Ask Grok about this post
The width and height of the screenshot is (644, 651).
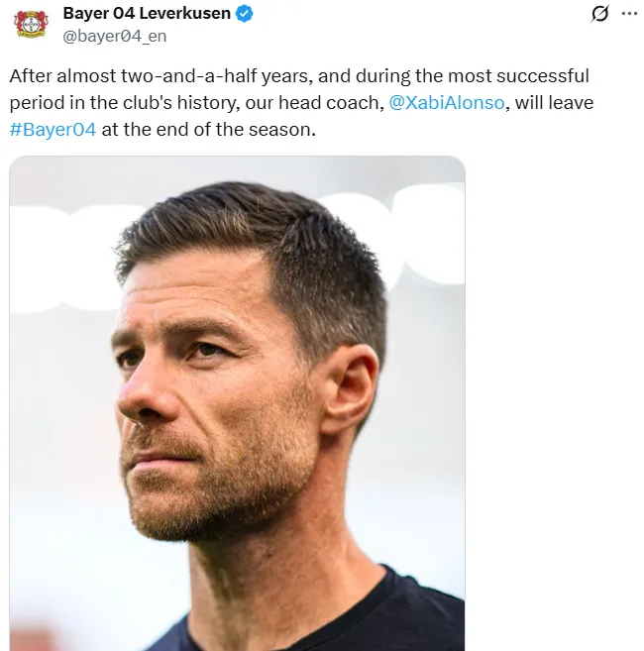[x=598, y=14]
